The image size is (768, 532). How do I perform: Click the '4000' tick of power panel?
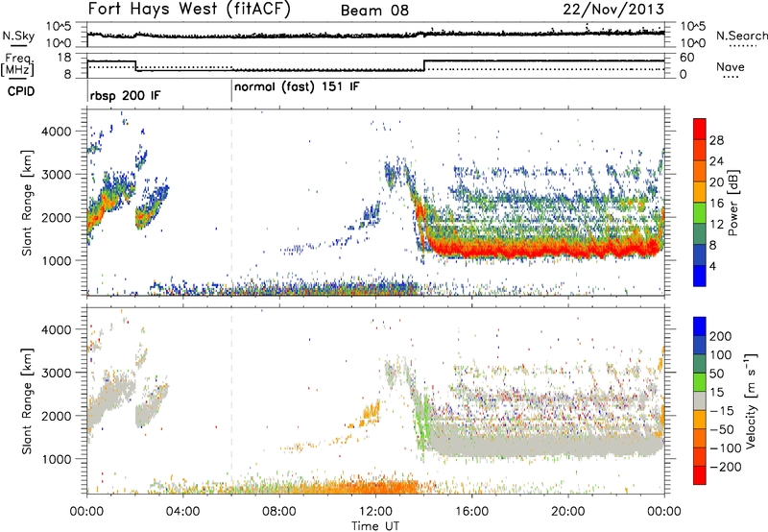[57, 132]
